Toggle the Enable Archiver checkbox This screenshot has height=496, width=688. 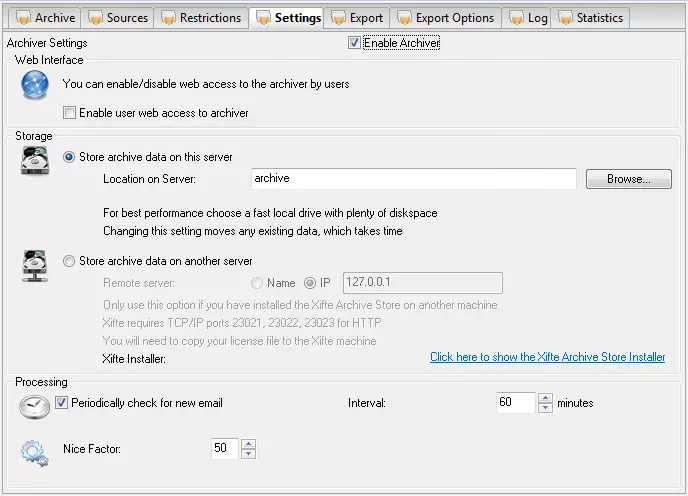[x=354, y=43]
